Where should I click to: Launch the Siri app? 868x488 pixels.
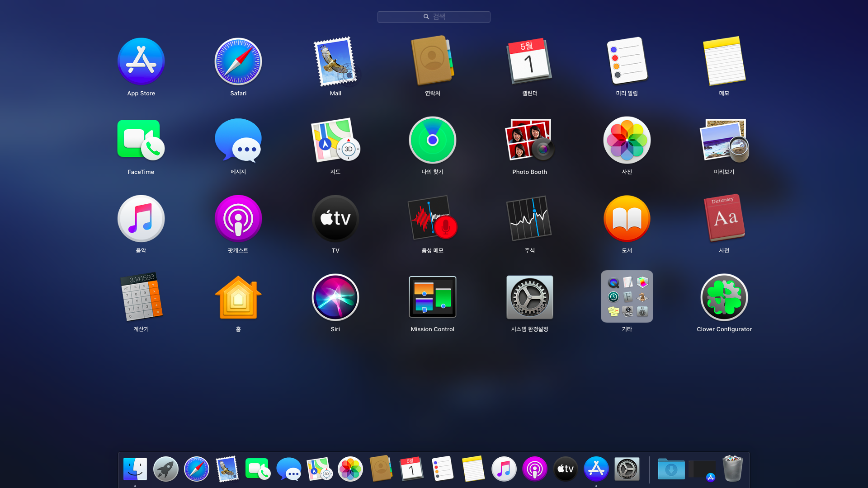click(x=335, y=297)
